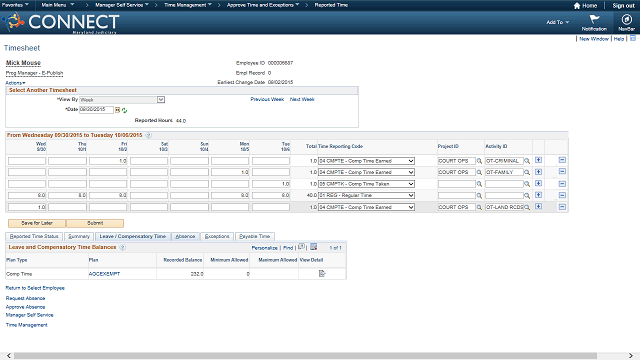
Task: Delete the OT-CRIMINAL row
Action: click(x=562, y=160)
